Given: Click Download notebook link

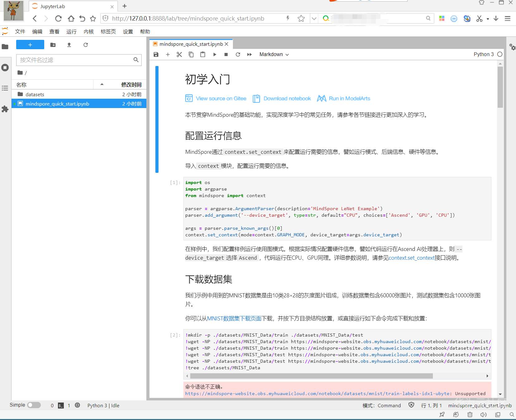Looking at the screenshot, I should pos(282,98).
